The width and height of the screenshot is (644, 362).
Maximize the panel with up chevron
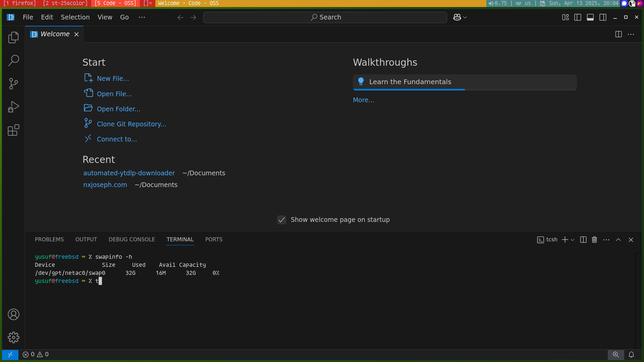pos(619,240)
